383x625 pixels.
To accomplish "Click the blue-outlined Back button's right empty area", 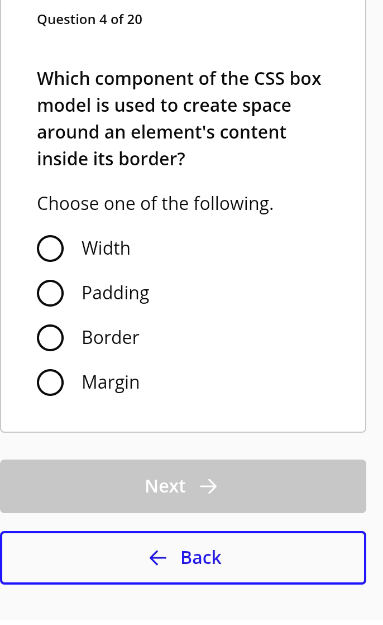I will pos(293,558).
